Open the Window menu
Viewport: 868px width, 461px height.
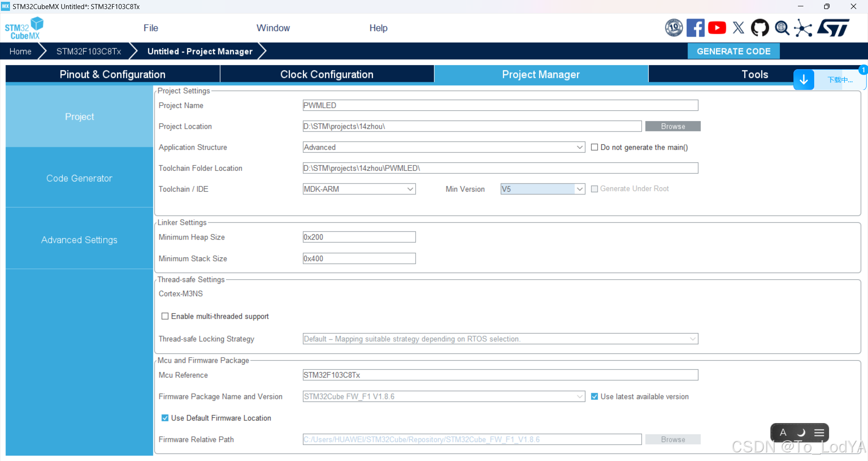pyautogui.click(x=273, y=28)
